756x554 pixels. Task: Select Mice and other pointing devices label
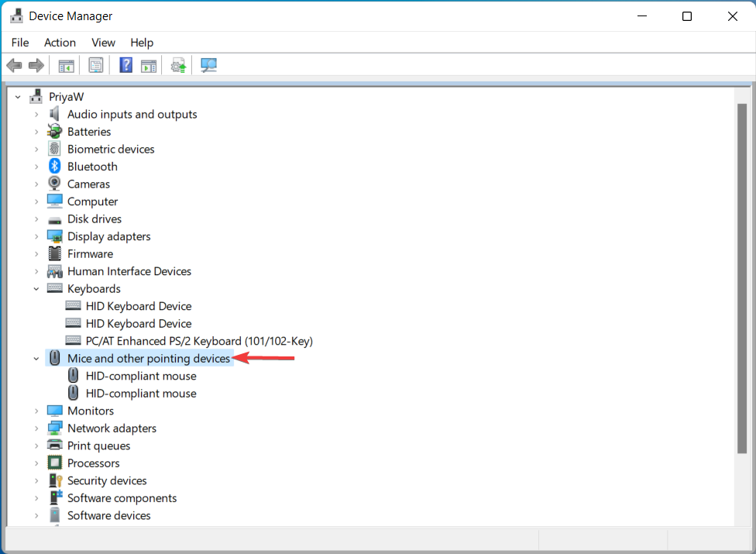(149, 358)
